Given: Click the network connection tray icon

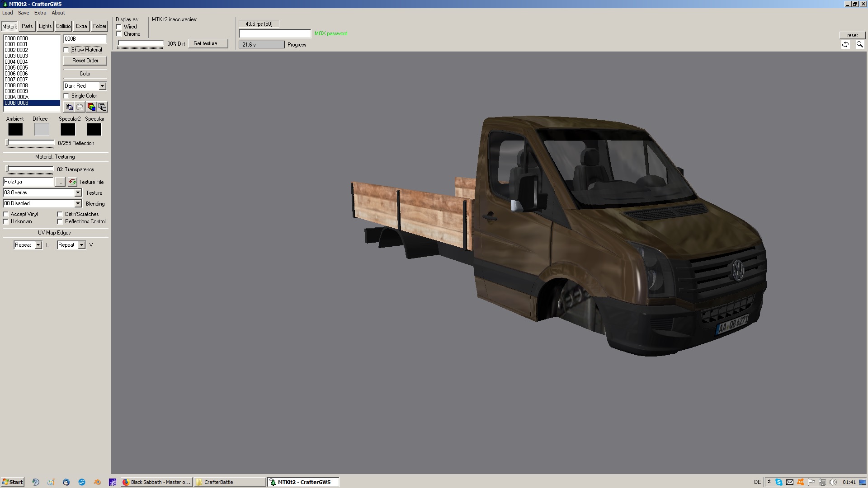Looking at the screenshot, I should pos(822,482).
